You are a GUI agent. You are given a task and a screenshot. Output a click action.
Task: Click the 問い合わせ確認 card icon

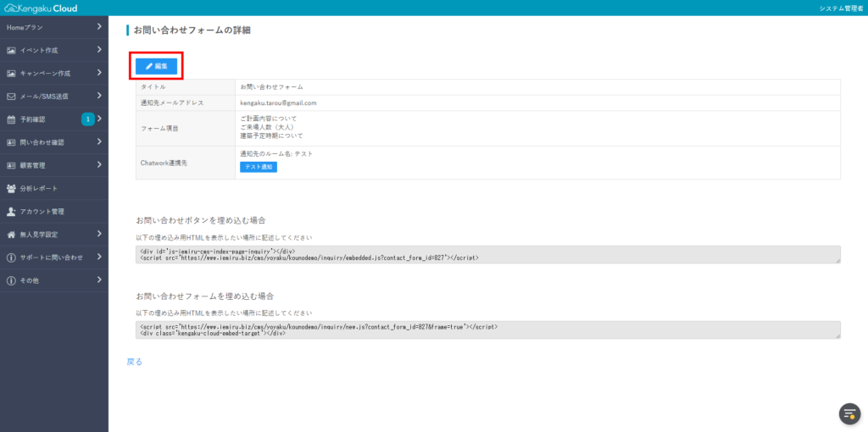11,142
